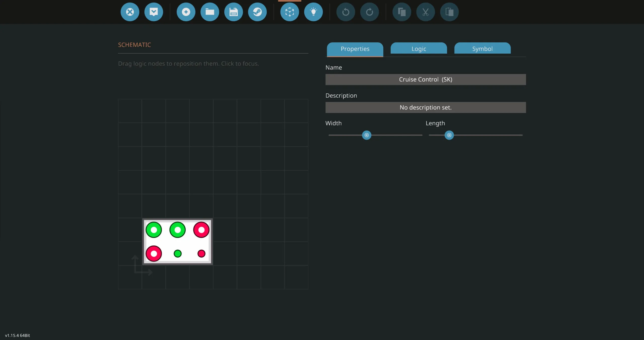Screen dimensions: 644x340
Task: Click the close (X) toolbar icon
Action: (x=130, y=12)
